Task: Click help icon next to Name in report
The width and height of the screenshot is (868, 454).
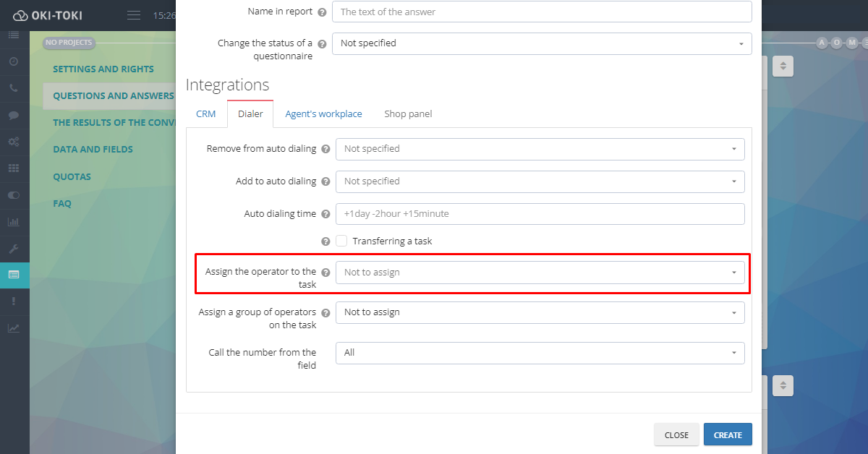Action: tap(322, 12)
